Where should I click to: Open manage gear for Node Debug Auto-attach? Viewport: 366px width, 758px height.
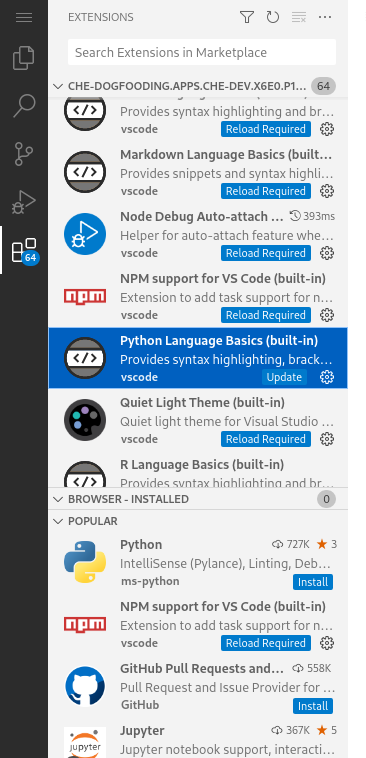(x=327, y=253)
